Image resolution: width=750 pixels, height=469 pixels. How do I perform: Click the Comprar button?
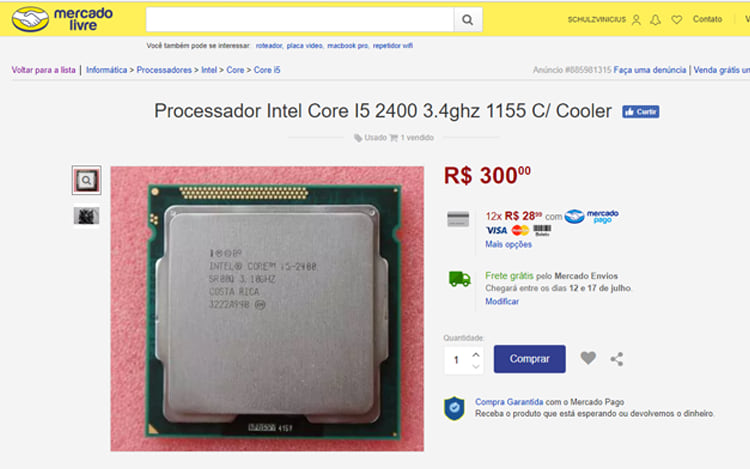tap(529, 359)
